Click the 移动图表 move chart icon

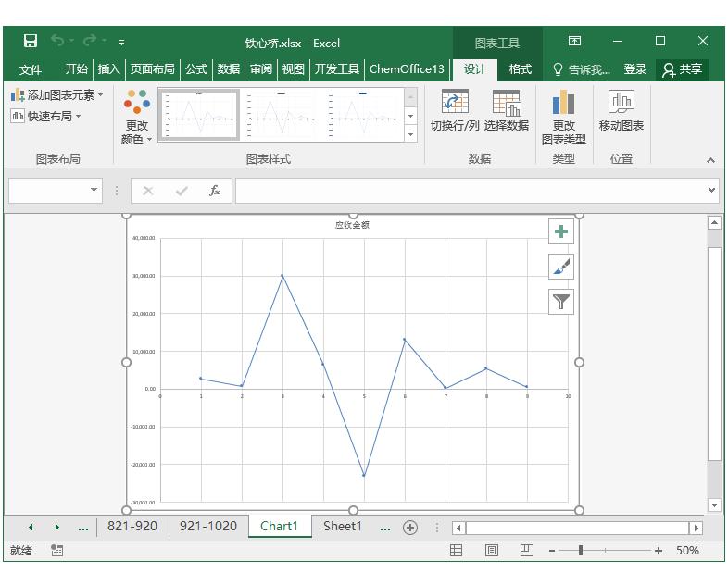pos(621,110)
